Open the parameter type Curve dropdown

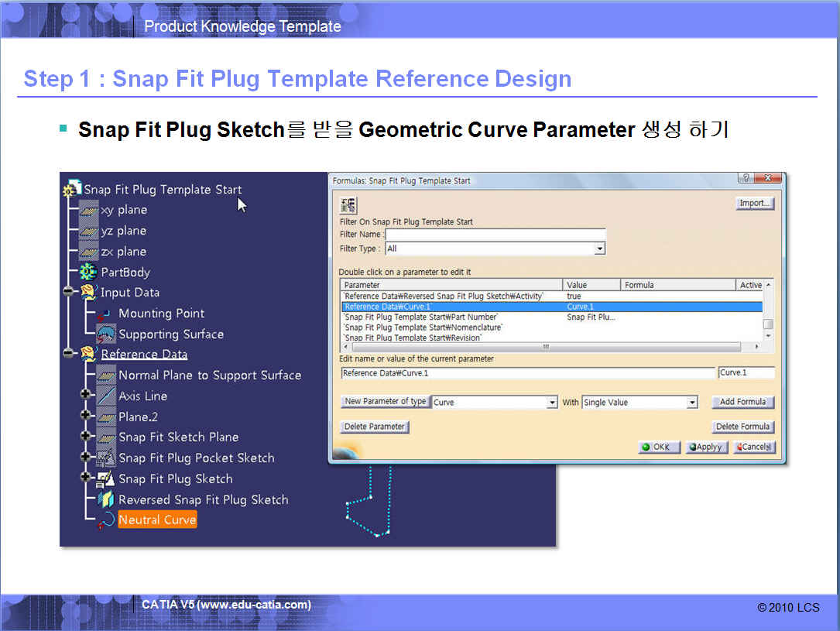coord(552,403)
